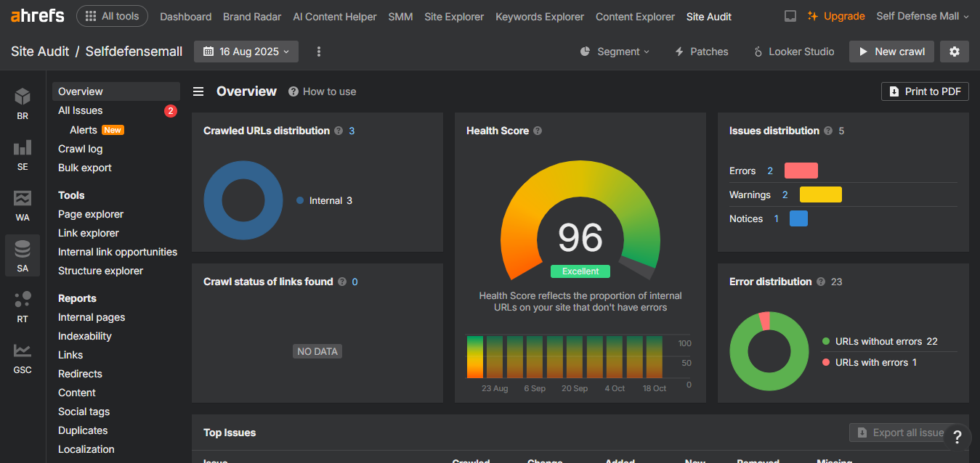Viewport: 980px width, 463px height.
Task: Open the WA sidebar icon
Action: pos(23,205)
